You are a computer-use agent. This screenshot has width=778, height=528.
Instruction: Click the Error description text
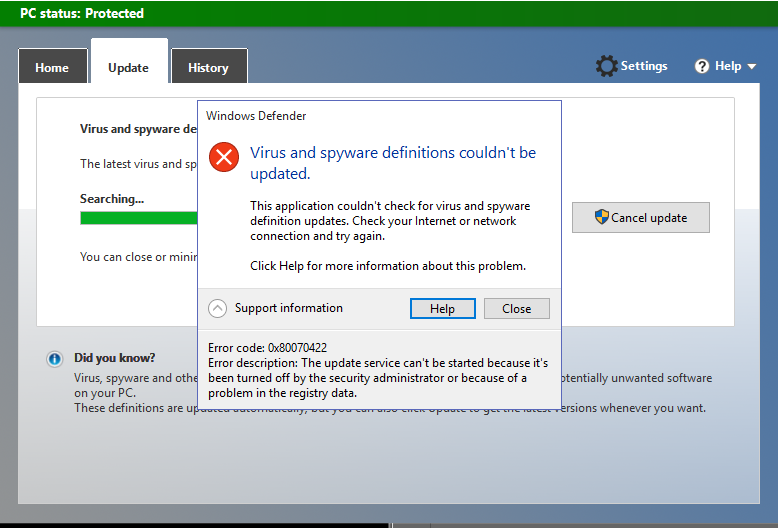coord(378,378)
